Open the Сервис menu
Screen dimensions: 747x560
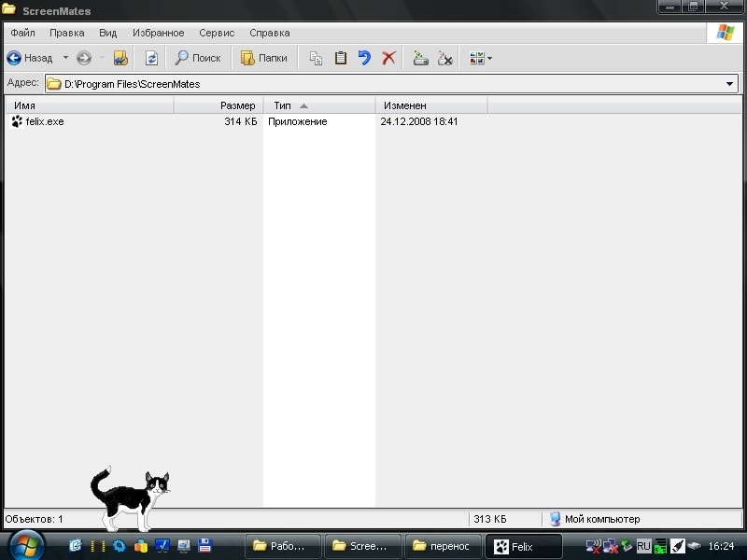point(217,33)
